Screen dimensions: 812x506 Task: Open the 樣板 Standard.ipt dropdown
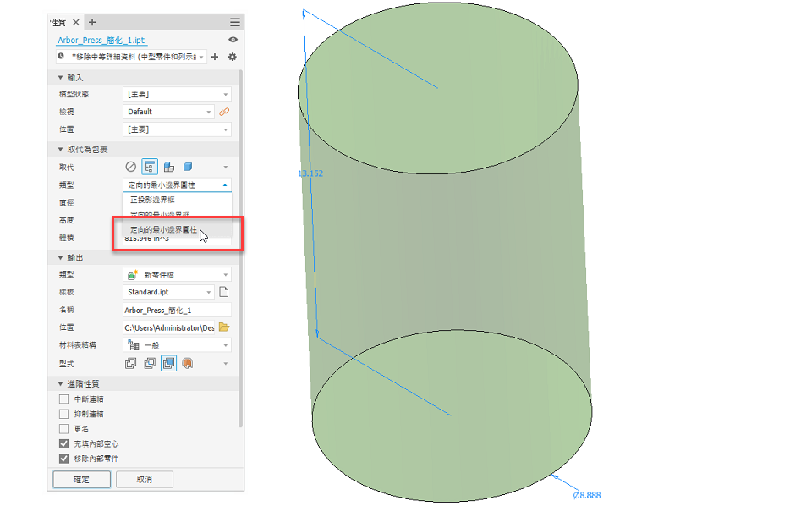click(168, 292)
